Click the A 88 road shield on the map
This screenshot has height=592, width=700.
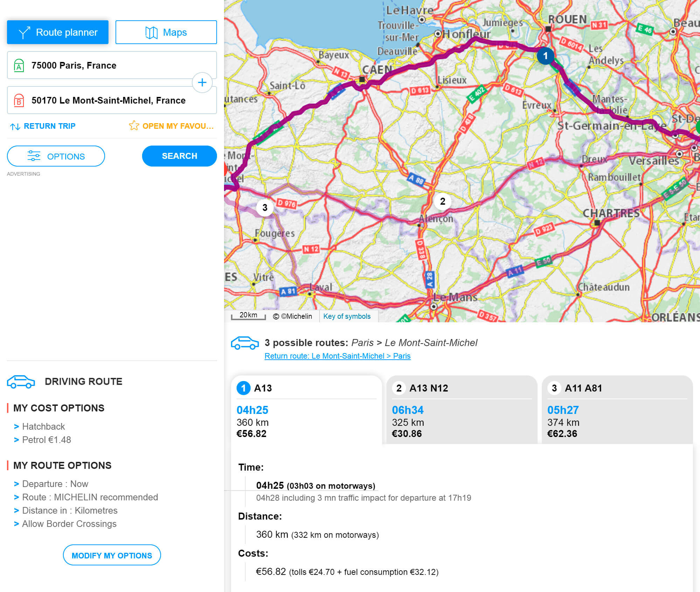click(x=416, y=180)
